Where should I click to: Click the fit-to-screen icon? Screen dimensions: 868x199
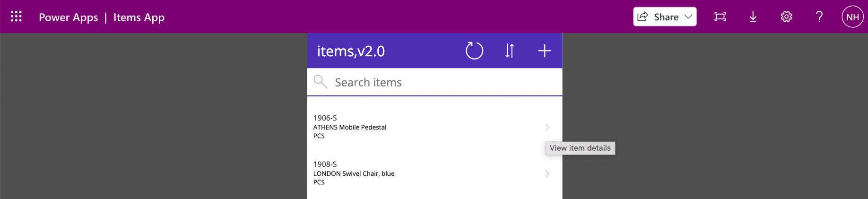(720, 17)
